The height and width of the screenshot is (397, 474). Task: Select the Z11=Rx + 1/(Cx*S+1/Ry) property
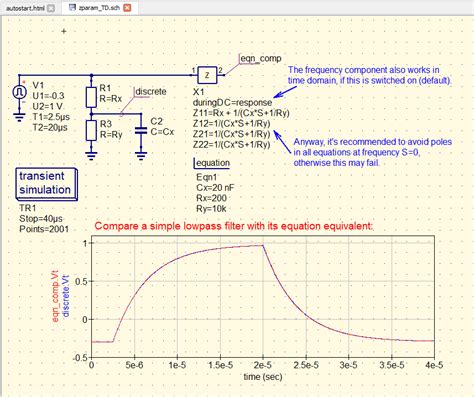click(x=241, y=113)
